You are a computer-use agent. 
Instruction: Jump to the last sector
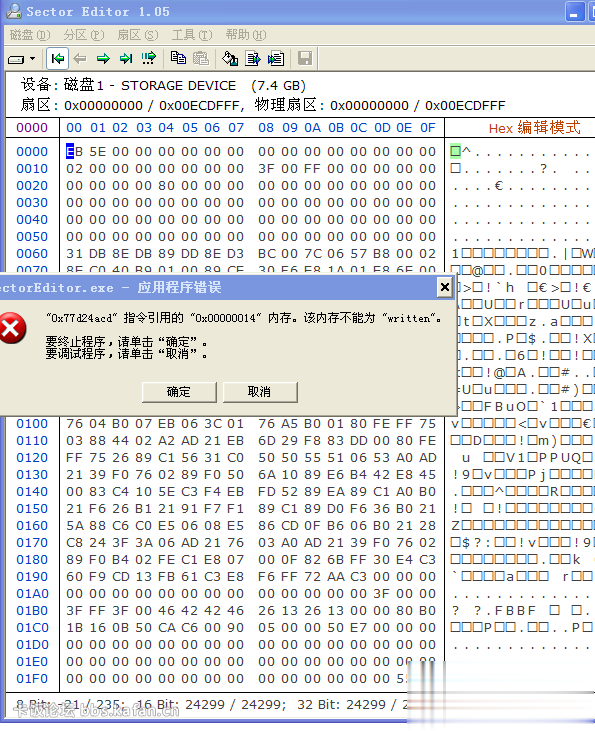pos(126,59)
